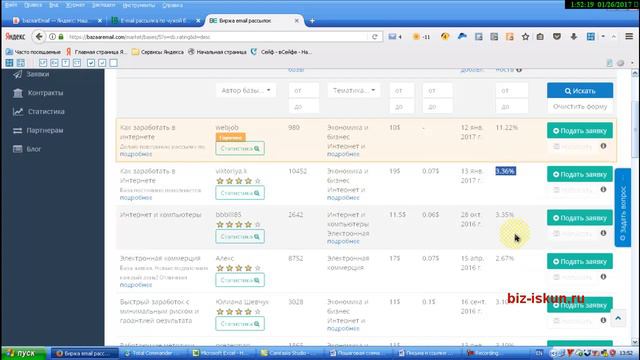The image size is (640, 360).
Task: Open the Закладки menu
Action: point(103,5)
